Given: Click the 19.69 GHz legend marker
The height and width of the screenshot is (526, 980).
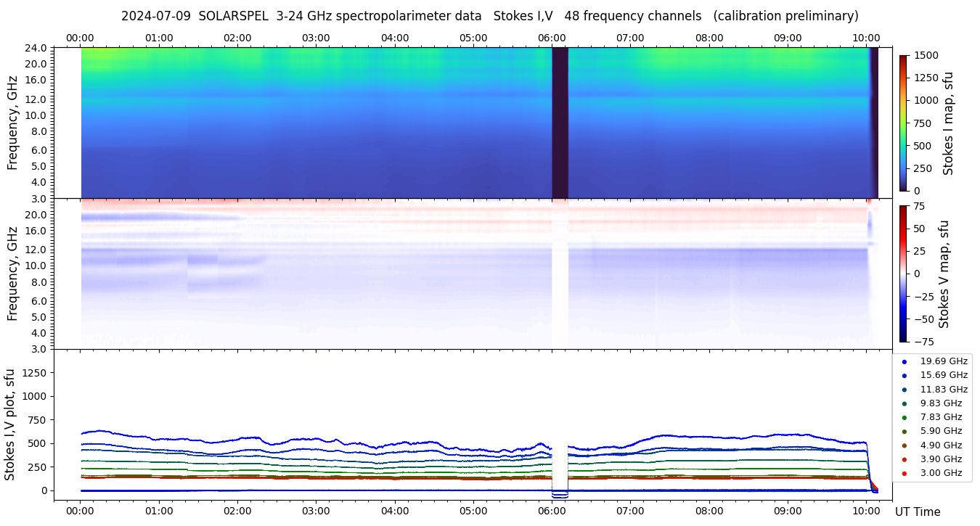Looking at the screenshot, I should tap(904, 361).
